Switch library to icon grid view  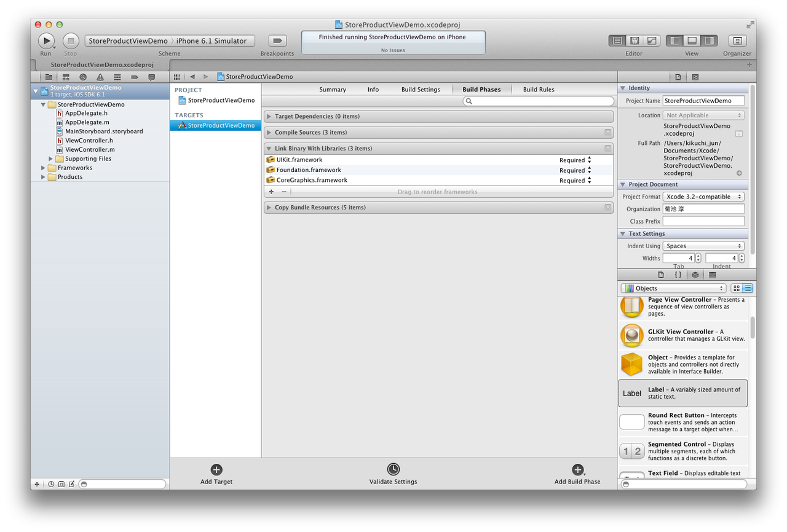[x=737, y=288]
